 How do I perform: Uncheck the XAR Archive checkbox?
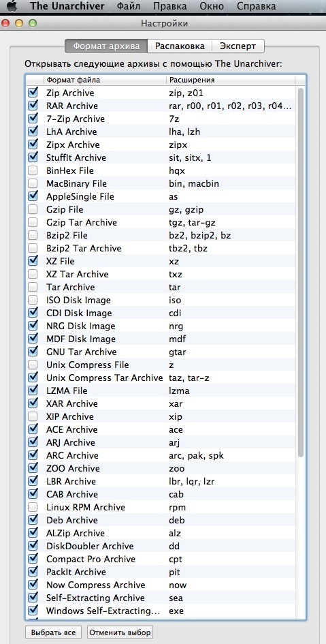coord(33,403)
